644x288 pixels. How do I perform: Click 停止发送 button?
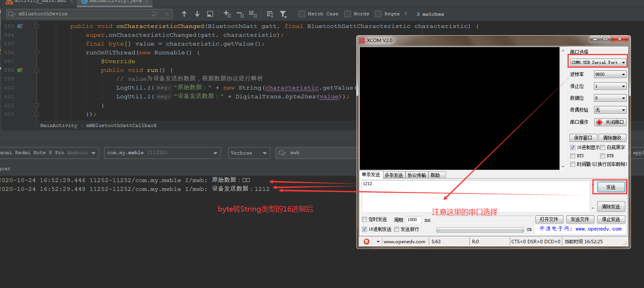tap(611, 219)
